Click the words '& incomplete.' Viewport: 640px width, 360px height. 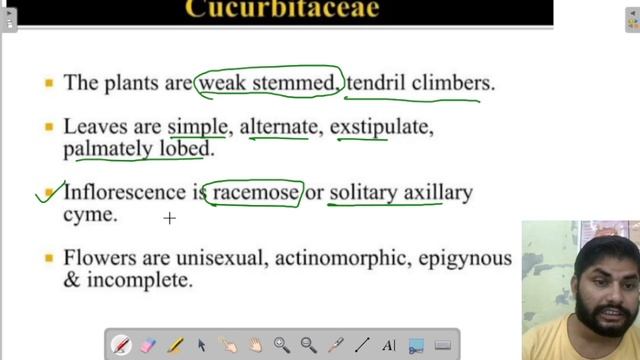point(128,280)
